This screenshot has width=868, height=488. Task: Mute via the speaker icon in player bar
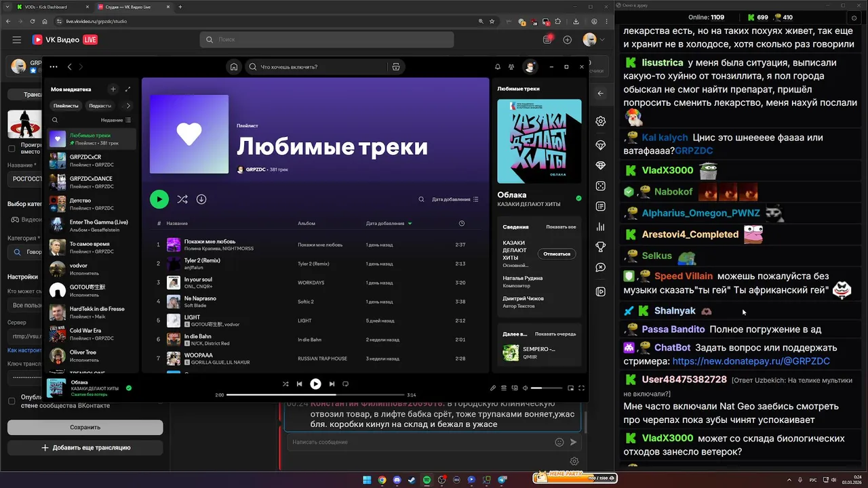point(526,388)
